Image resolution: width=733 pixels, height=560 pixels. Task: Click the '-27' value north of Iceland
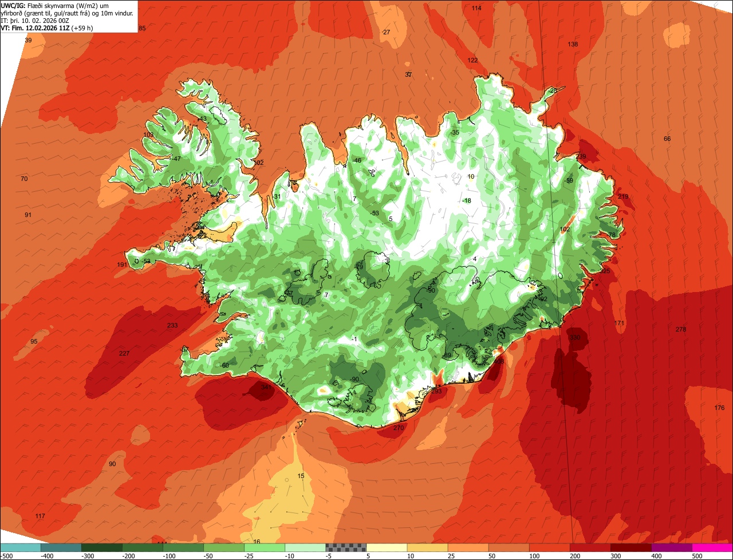coord(385,32)
